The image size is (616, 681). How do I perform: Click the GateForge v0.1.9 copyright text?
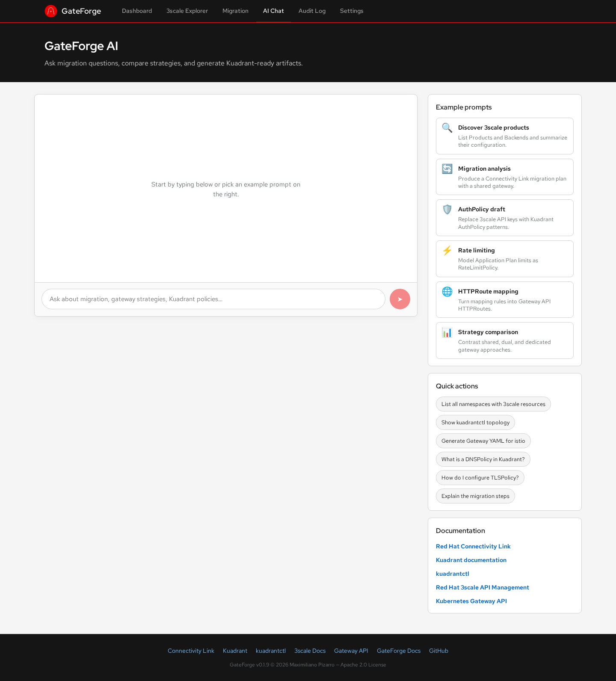coord(308,665)
